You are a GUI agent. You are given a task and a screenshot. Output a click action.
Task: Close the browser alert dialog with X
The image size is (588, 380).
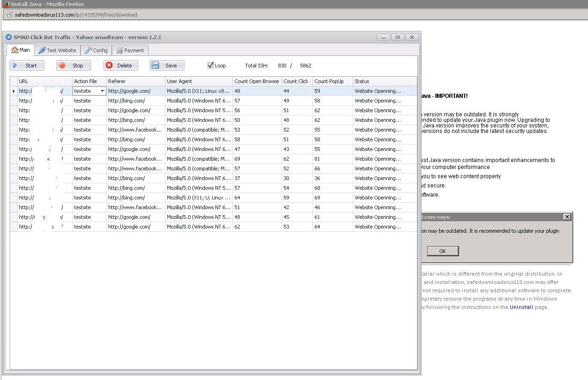(567, 217)
